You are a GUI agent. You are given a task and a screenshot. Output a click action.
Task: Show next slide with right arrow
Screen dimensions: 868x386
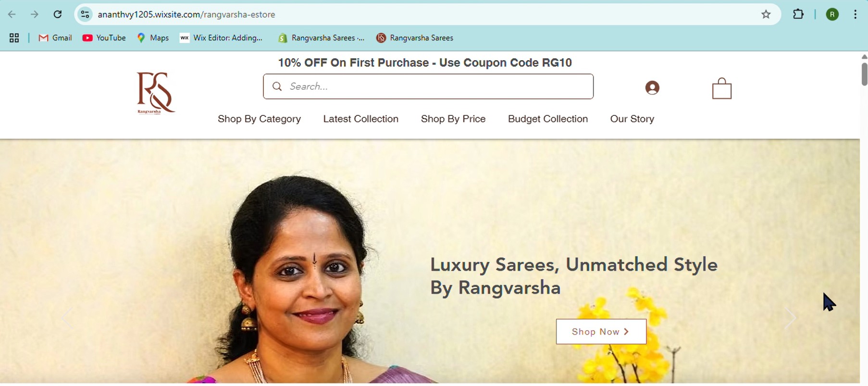[x=790, y=318]
